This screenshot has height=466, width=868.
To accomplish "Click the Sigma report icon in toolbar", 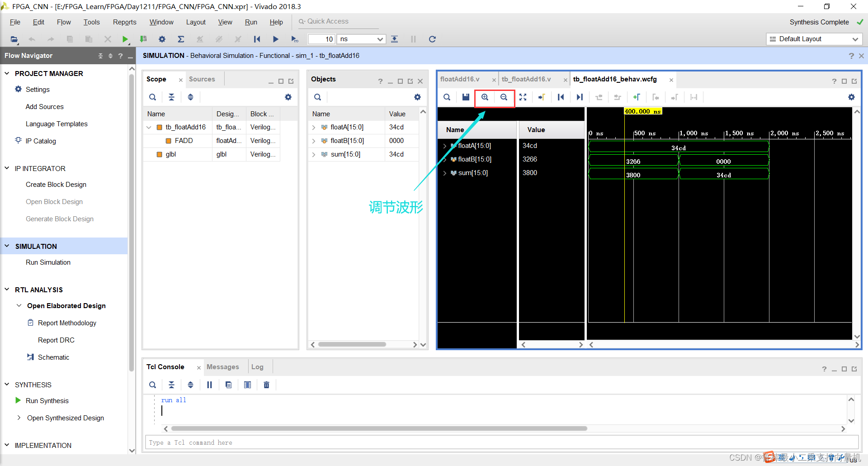I will click(x=181, y=39).
